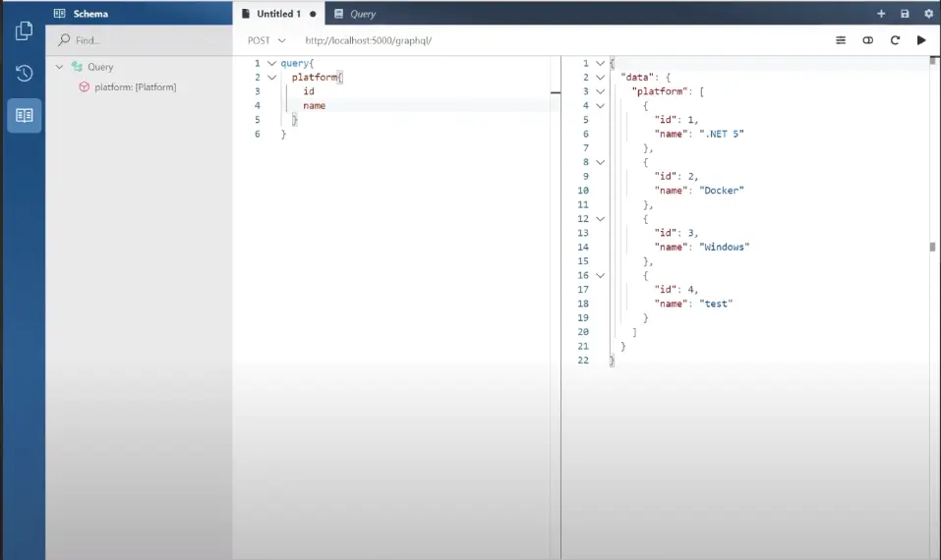
Task: Click the search magnifier icon
Action: tap(64, 40)
